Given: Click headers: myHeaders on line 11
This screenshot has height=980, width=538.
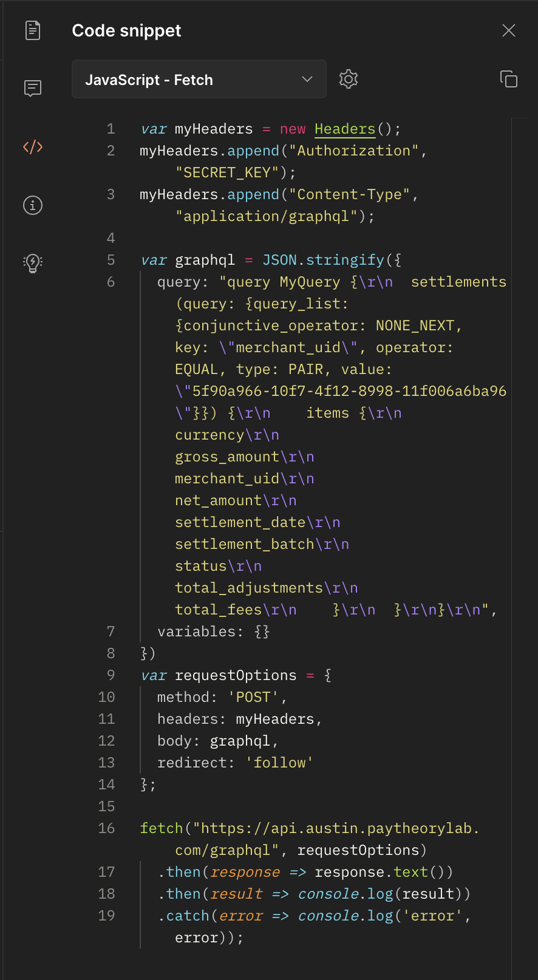Looking at the screenshot, I should pos(239,719).
